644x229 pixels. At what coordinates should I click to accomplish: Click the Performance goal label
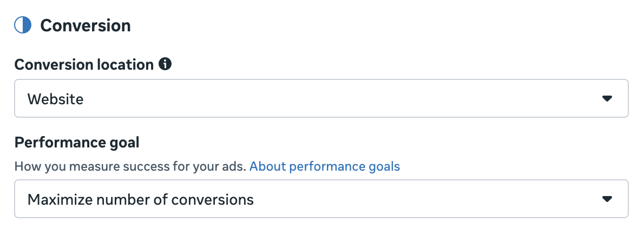point(76,143)
